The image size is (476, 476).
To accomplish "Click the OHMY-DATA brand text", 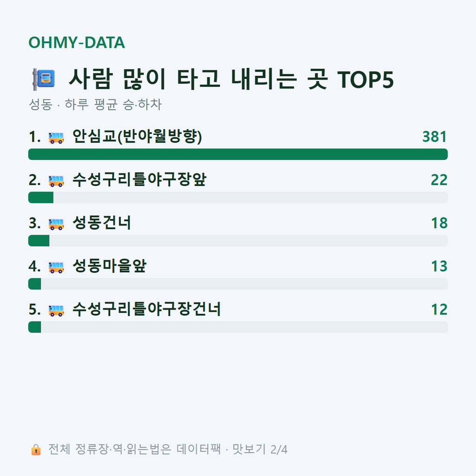I will point(77,42).
